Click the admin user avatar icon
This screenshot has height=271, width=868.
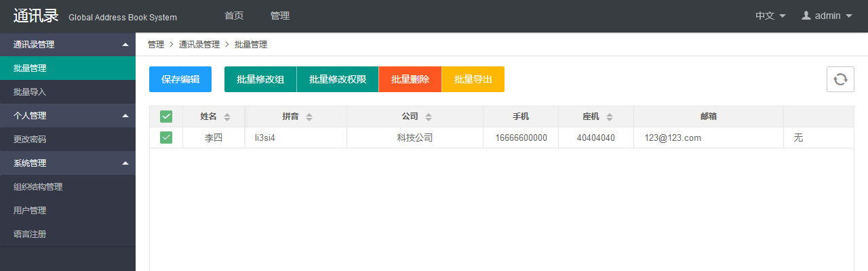pos(806,16)
